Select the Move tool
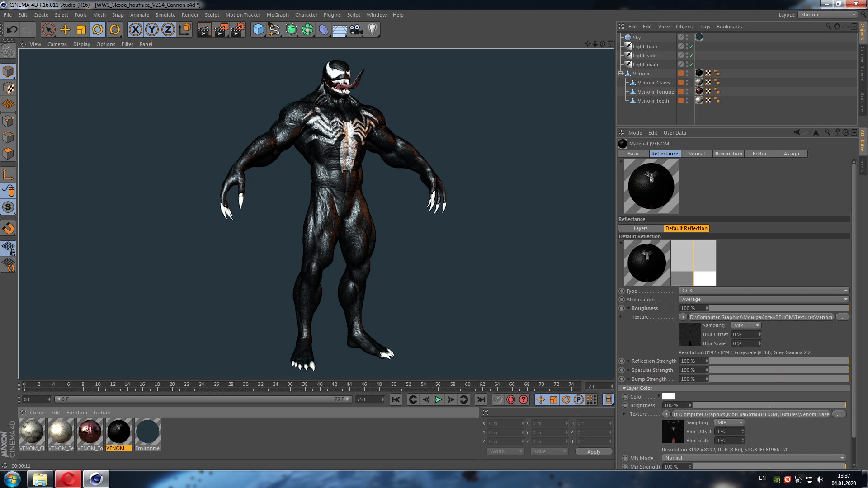This screenshot has width=868, height=488. click(65, 30)
